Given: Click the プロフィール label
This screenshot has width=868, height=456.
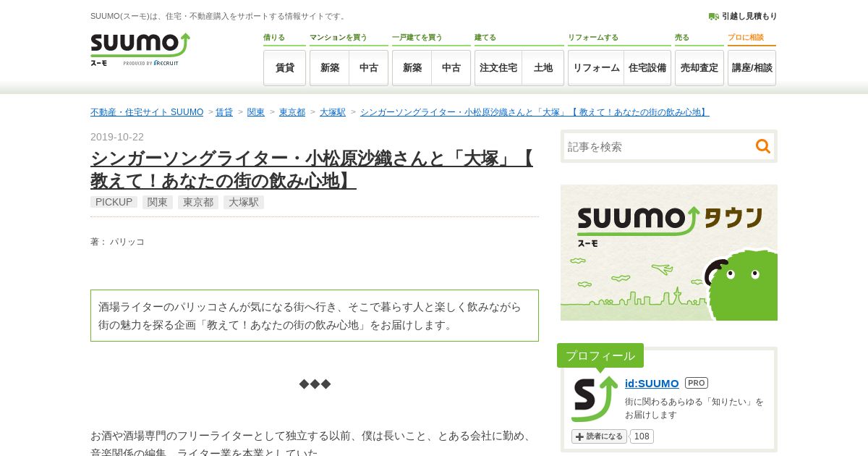Looking at the screenshot, I should coord(600,355).
